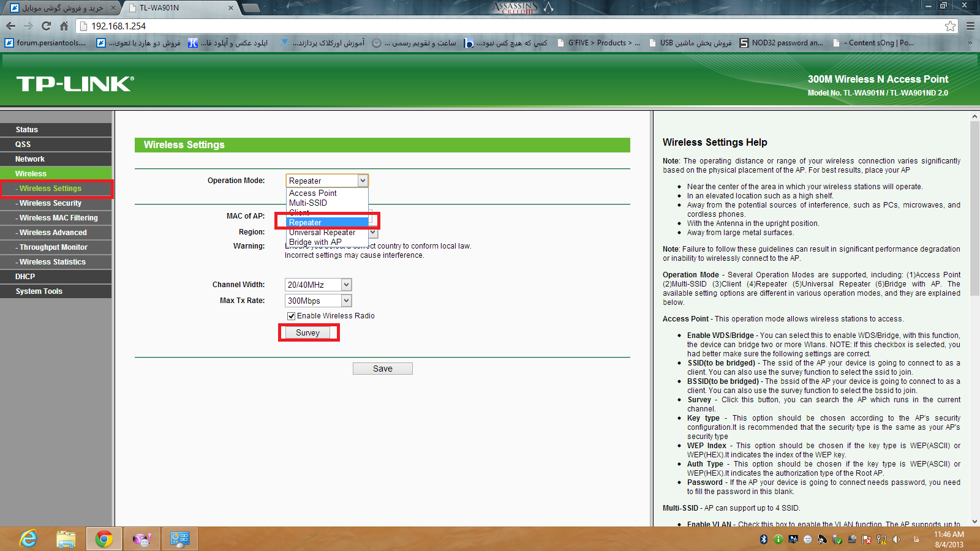
Task: Open the DHCP menu
Action: tap(56, 277)
